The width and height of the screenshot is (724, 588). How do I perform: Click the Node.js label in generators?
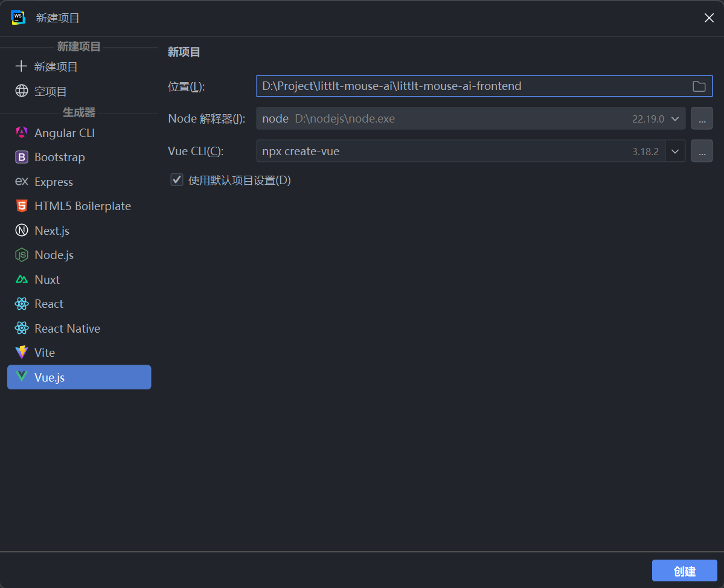click(x=54, y=255)
